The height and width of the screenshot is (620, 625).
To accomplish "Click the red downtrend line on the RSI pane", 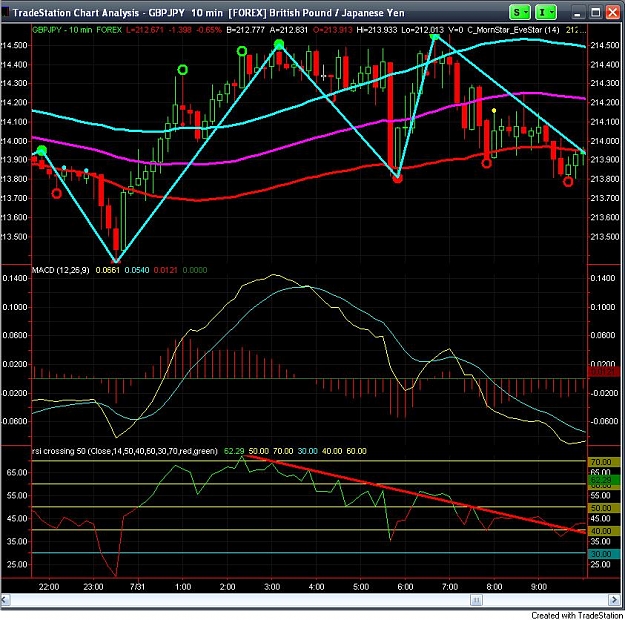I will click(415, 494).
